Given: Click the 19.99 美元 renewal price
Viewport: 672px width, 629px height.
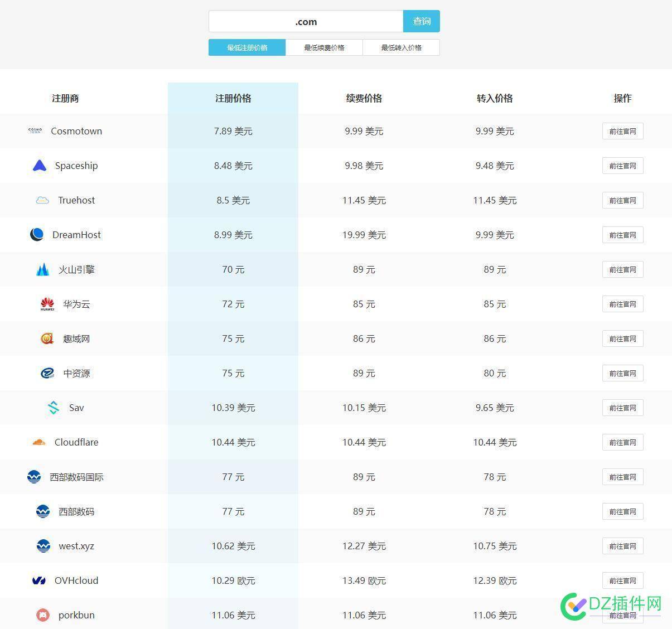Looking at the screenshot, I should [364, 235].
